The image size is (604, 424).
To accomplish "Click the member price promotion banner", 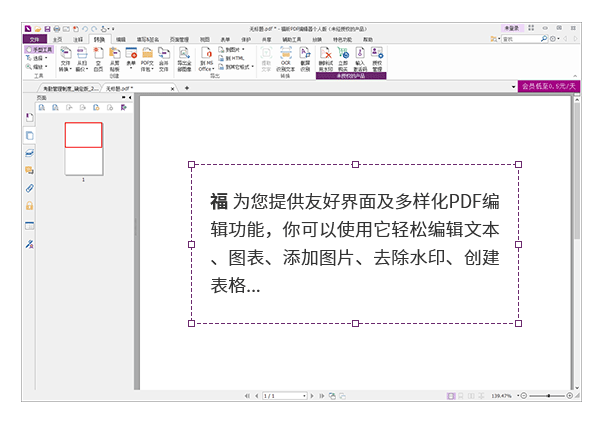I will tap(549, 86).
